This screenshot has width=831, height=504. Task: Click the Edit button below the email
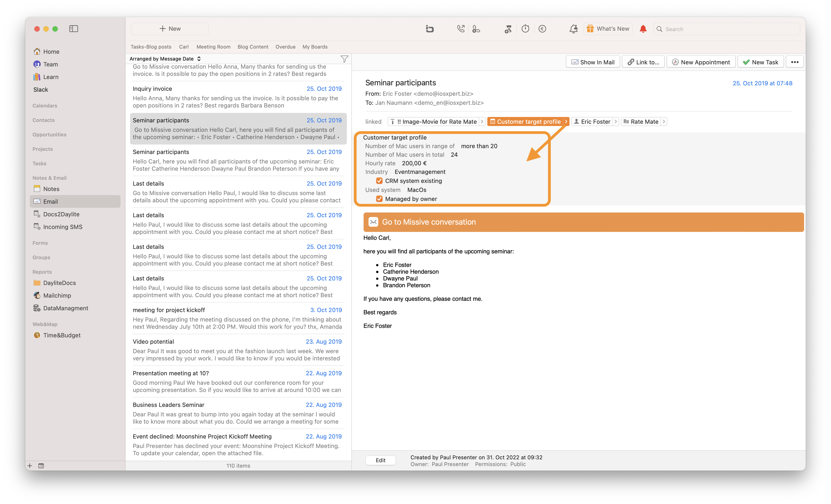coord(380,460)
